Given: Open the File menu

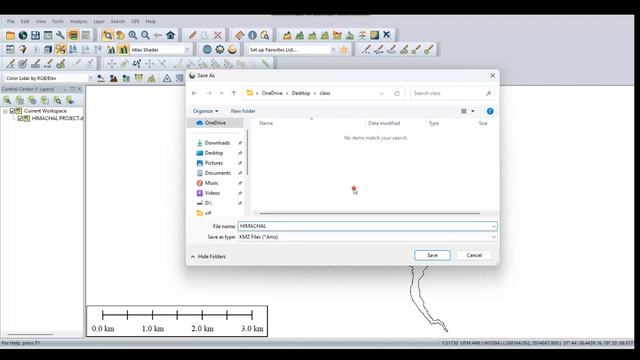Looking at the screenshot, I should [x=11, y=21].
